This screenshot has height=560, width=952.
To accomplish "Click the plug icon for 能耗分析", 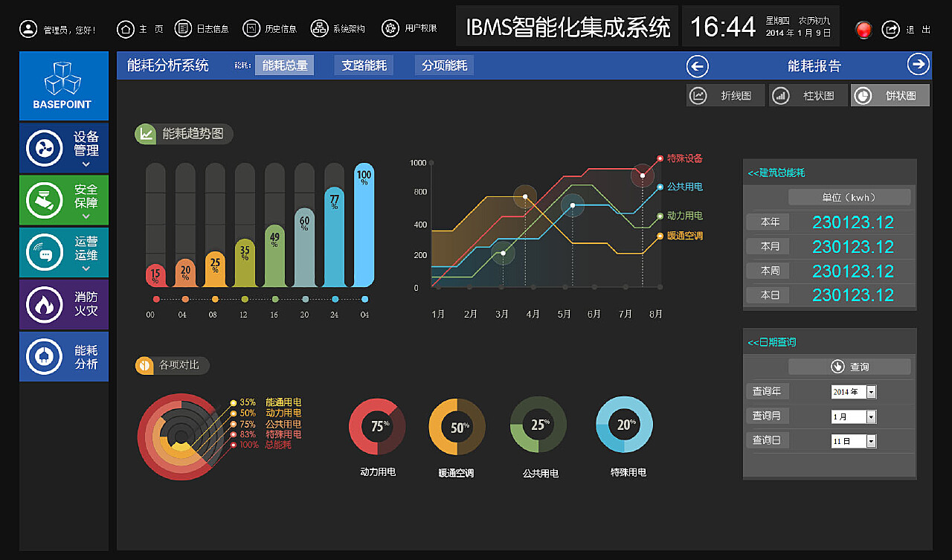I will [45, 356].
